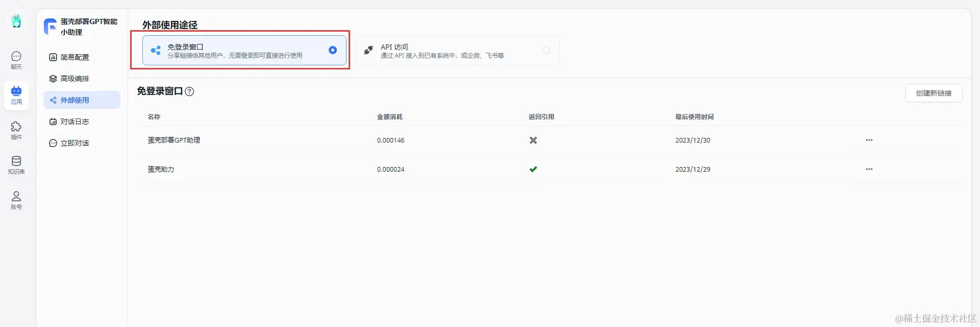Screen dimensions: 980x327
Task: Click the 免登录窗口 card title
Action: coord(185,46)
